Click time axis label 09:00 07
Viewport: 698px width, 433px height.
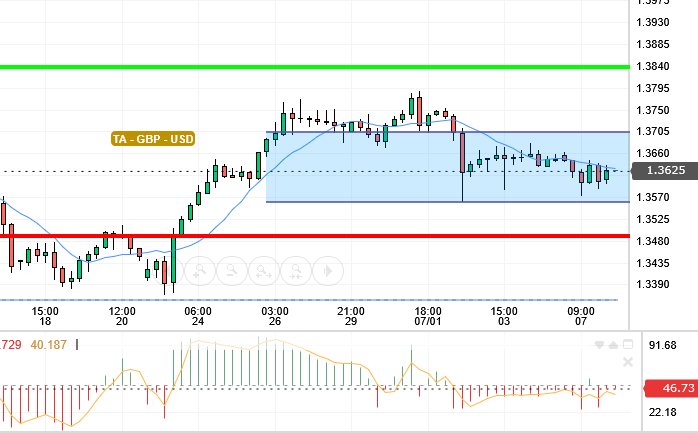tap(581, 316)
